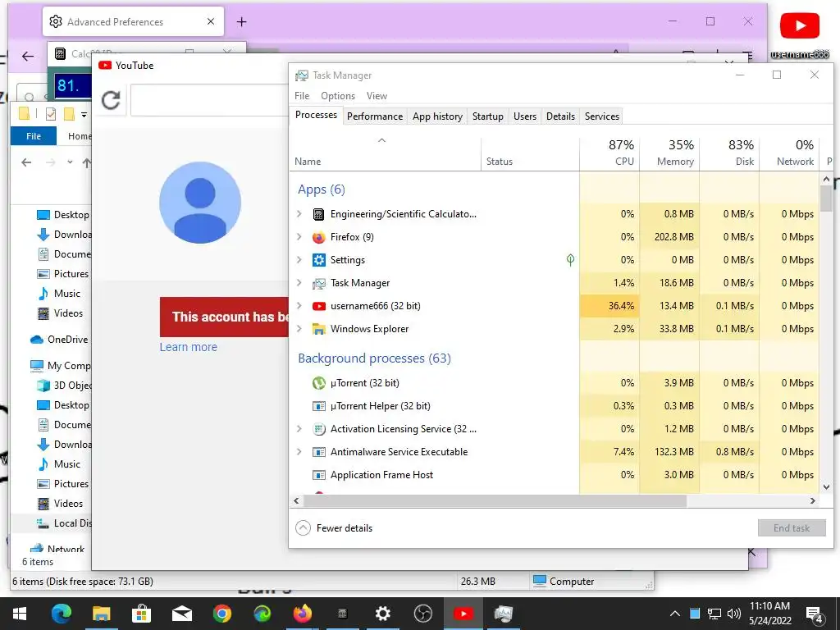Switch to the Performance tab
Screen dimensions: 840x630
[x=374, y=116]
